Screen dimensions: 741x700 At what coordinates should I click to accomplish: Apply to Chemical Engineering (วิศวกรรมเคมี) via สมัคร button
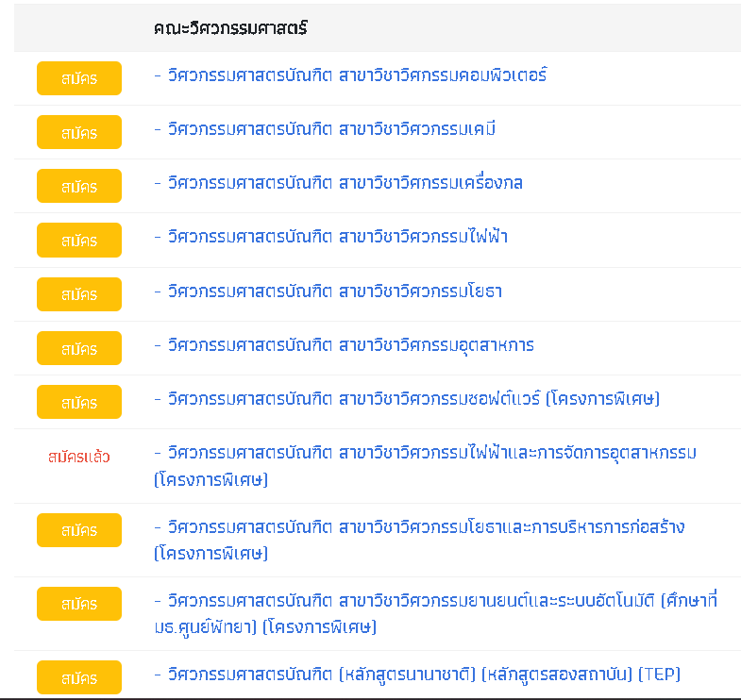[x=79, y=132]
